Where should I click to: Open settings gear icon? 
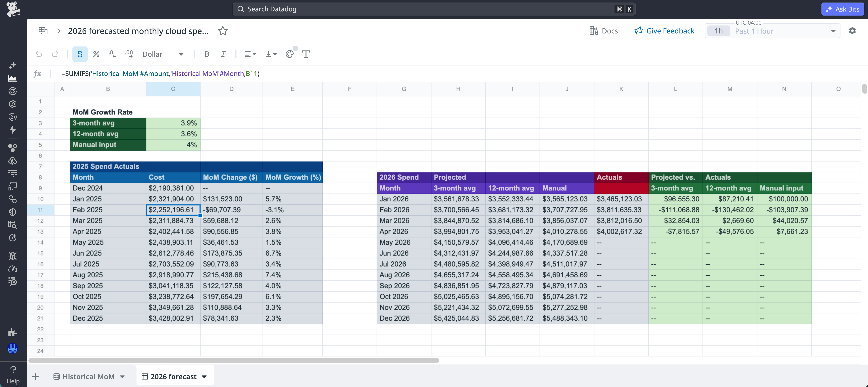852,31
